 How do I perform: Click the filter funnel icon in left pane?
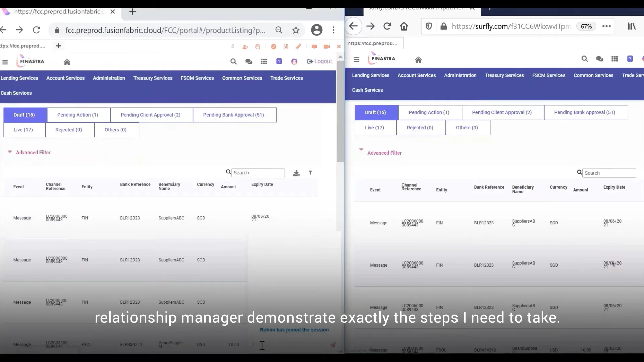(310, 173)
